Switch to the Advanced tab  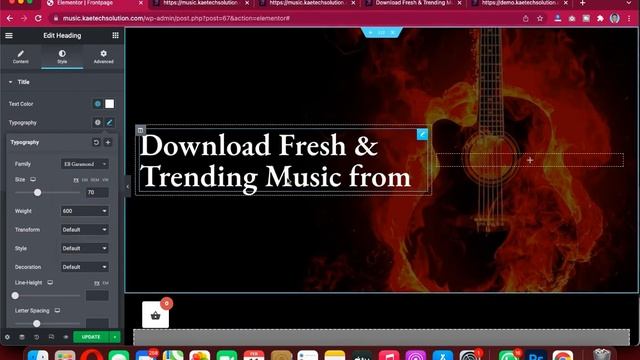(104, 57)
